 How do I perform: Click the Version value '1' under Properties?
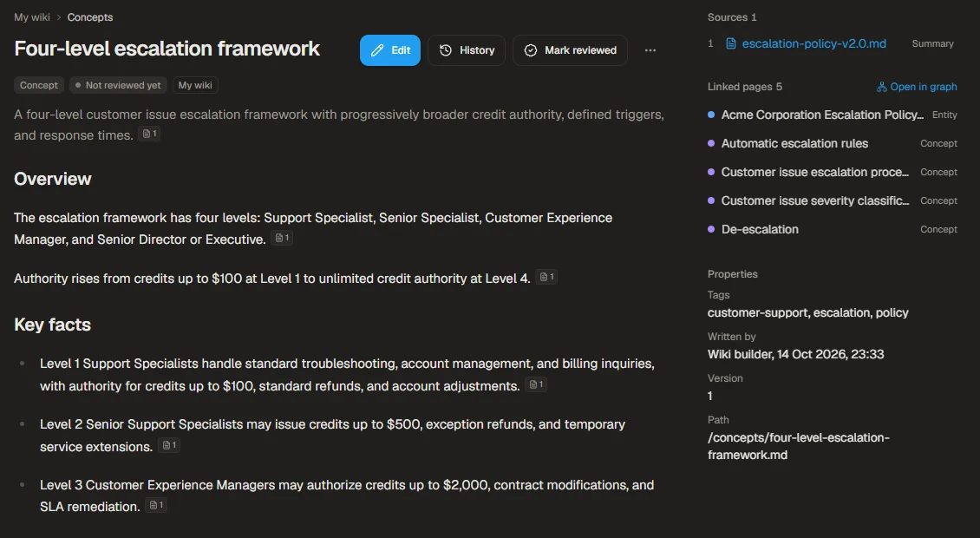click(x=710, y=396)
